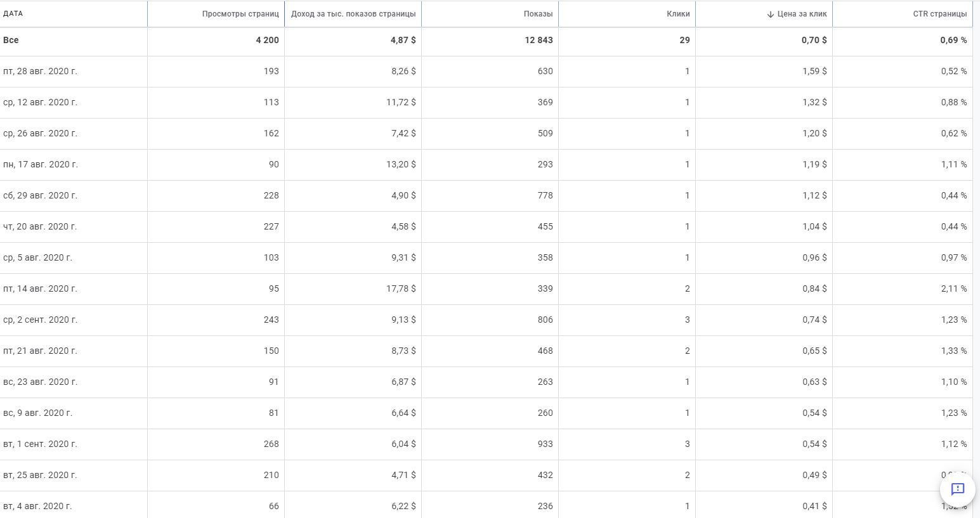Viewport: 980px width, 518px height.
Task: Select row пн, 17 авг. 2020 г.
Action: pos(41,164)
